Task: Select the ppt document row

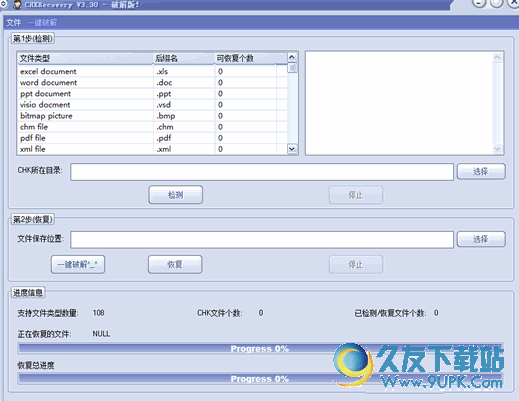Action: 152,94
